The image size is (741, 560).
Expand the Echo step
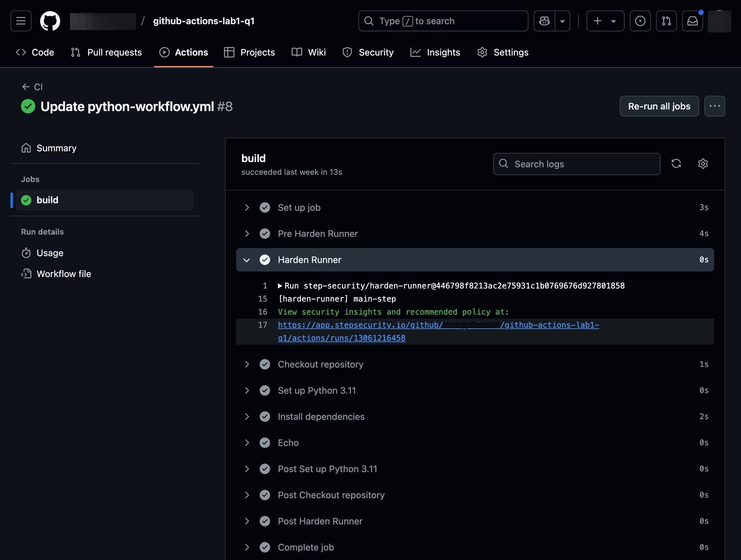(x=475, y=442)
